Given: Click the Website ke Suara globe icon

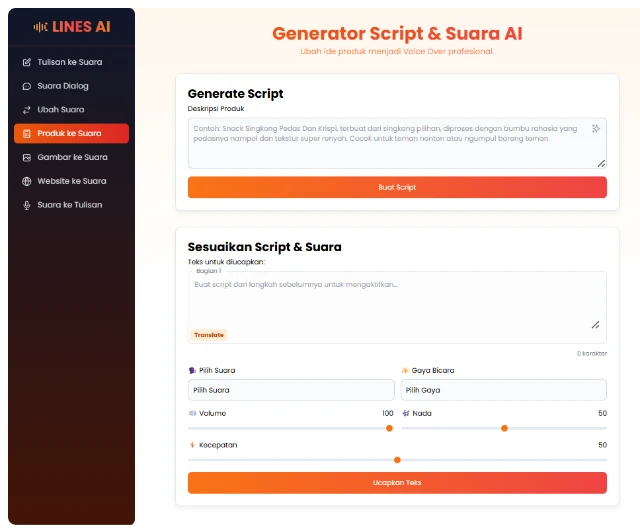Looking at the screenshot, I should 27,181.
